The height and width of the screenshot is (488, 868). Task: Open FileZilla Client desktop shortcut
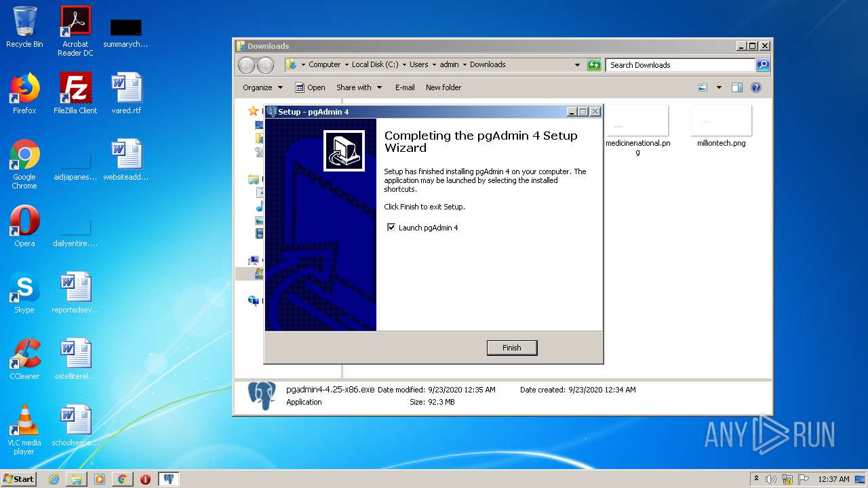tap(75, 94)
